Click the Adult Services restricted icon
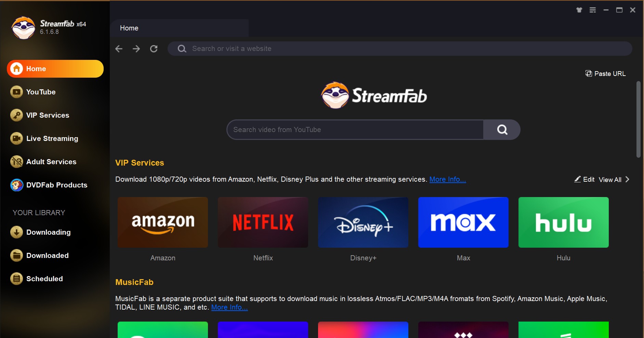The height and width of the screenshot is (338, 644). pyautogui.click(x=16, y=162)
